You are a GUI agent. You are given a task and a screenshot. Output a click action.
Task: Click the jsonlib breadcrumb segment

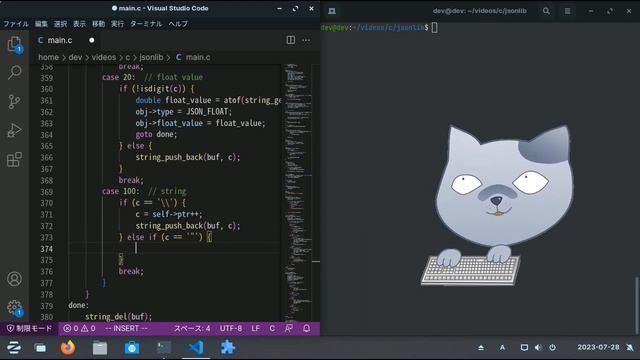(x=151, y=57)
